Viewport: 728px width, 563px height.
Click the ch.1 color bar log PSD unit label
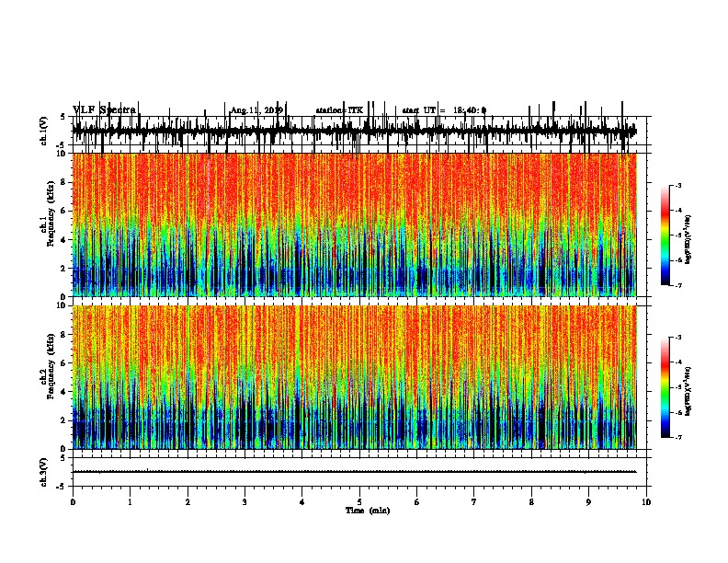point(688,239)
